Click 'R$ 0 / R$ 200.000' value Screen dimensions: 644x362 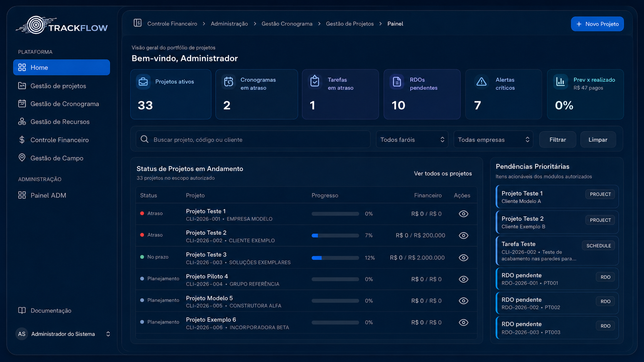coord(420,235)
